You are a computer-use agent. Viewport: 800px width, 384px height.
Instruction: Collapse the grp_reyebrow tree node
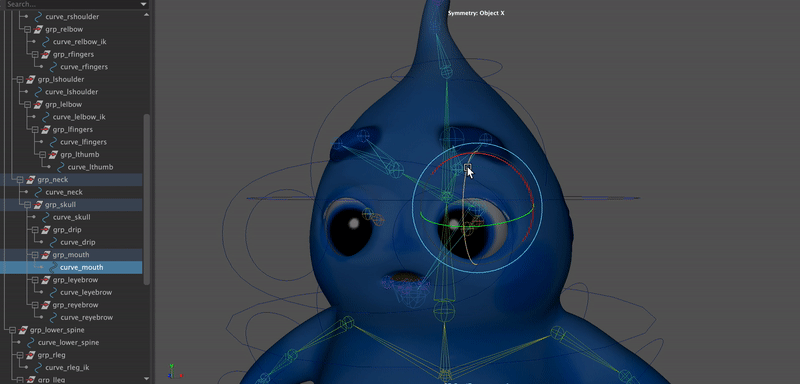point(35,305)
